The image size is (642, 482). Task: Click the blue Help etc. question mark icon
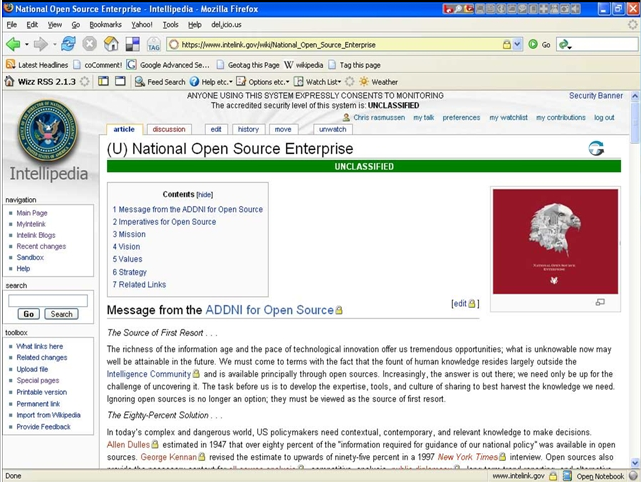(x=194, y=81)
